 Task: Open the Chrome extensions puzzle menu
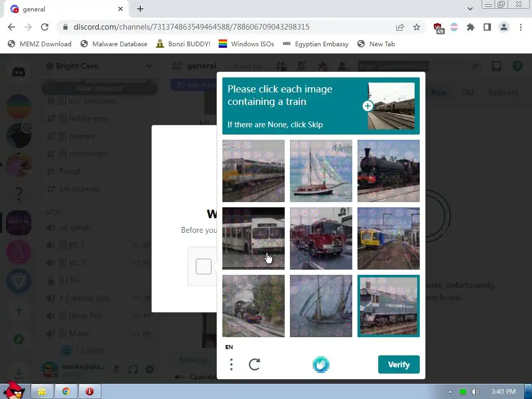pyautogui.click(x=470, y=27)
